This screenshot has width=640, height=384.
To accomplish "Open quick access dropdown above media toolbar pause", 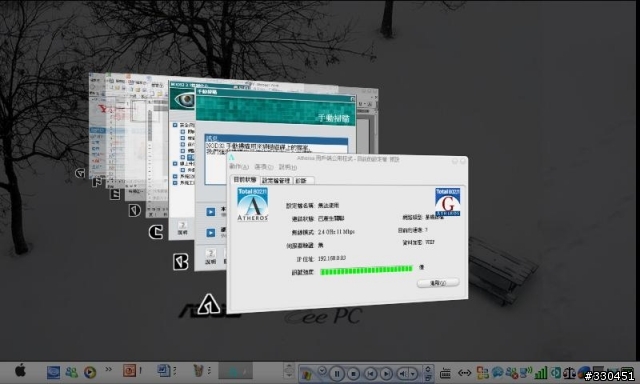I will coord(322,371).
